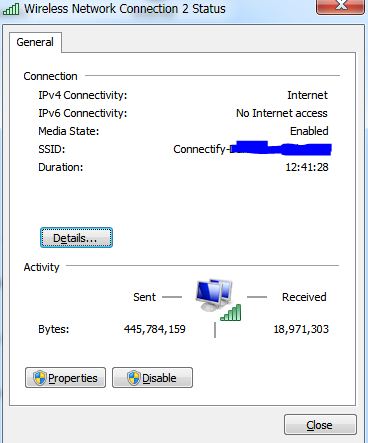Viewport: 368px width, 443px height.
Task: Click the Duration value 12:41:28
Action: coord(307,167)
